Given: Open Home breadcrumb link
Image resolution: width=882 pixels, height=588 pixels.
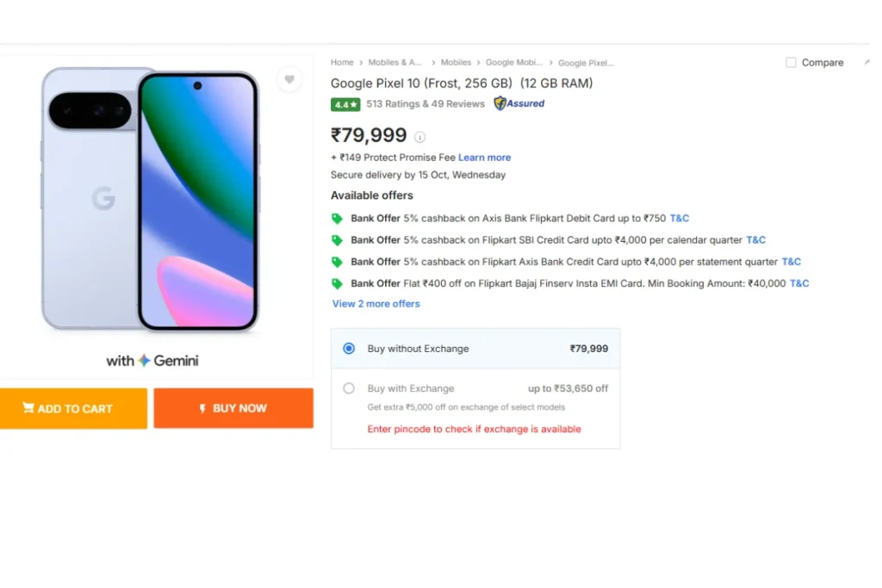Looking at the screenshot, I should [x=342, y=63].
